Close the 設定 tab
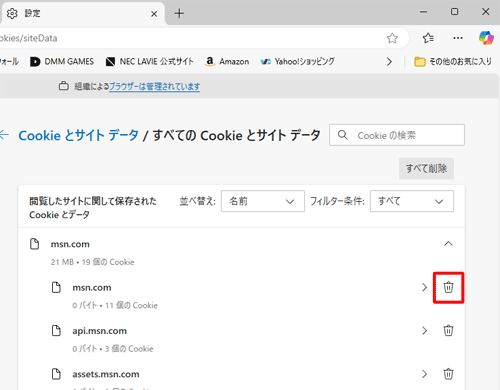The width and height of the screenshot is (500, 390). (154, 14)
